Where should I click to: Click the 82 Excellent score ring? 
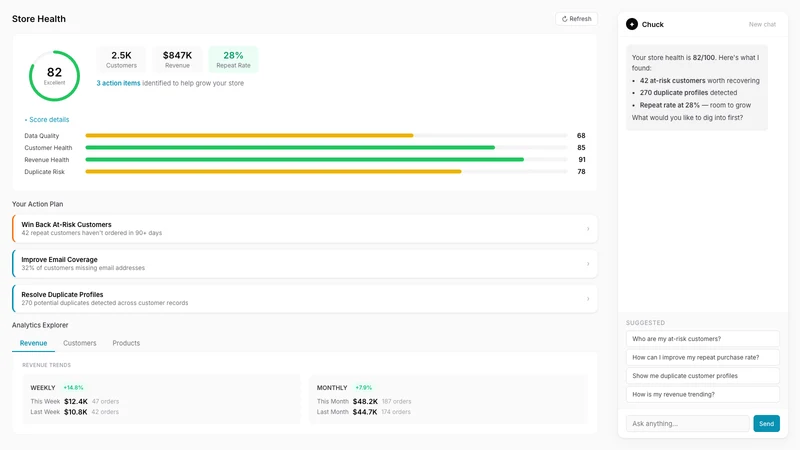coord(54,76)
